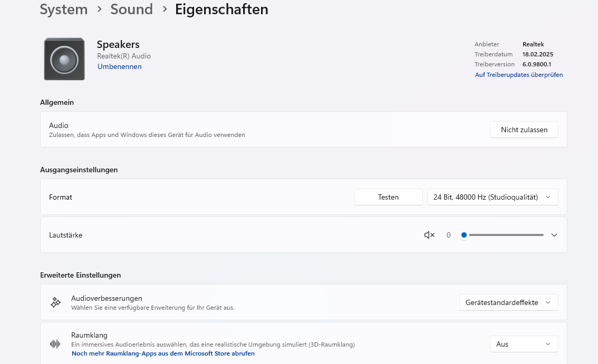Open the Raumklang Aus dropdown
Screen dimensions: 598x364
(524, 344)
